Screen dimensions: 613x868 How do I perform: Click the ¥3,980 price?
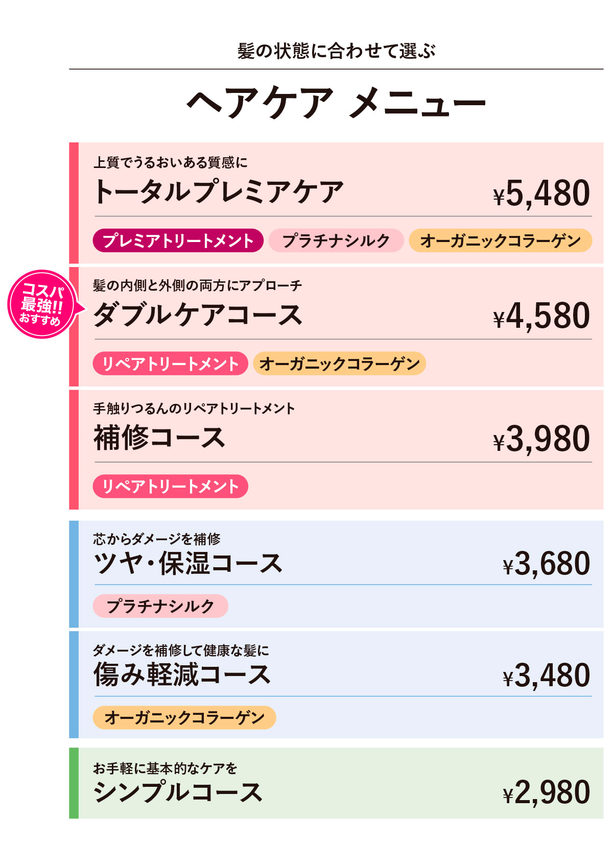[541, 440]
